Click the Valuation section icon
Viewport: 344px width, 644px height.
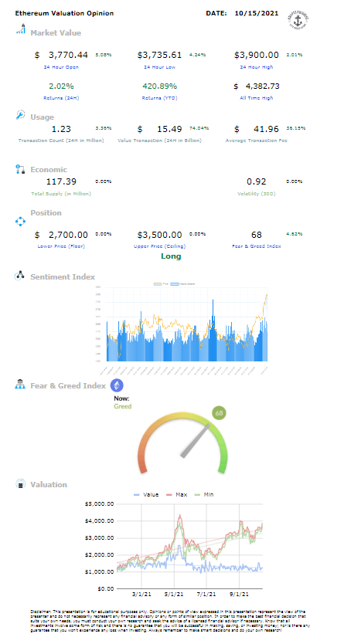21,484
